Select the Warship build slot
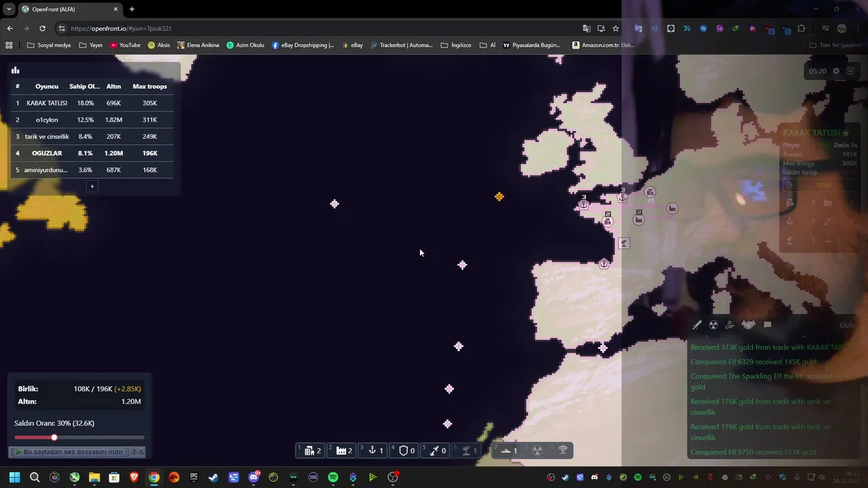868x488 pixels. click(507, 451)
